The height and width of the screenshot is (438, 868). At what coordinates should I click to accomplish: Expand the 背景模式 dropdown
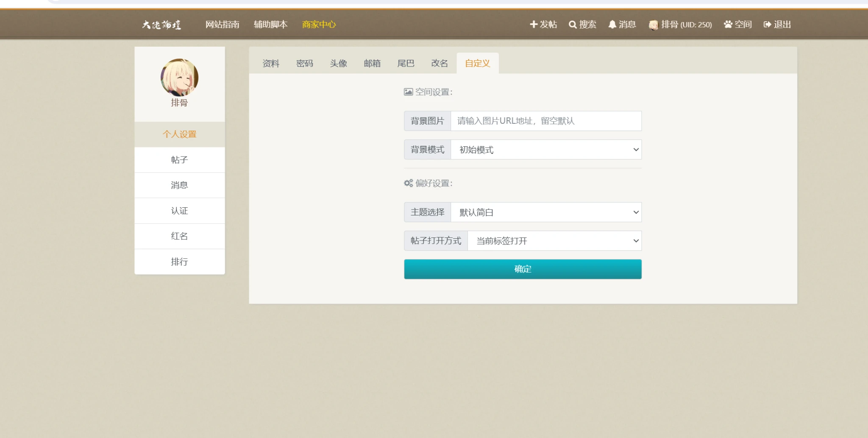545,150
